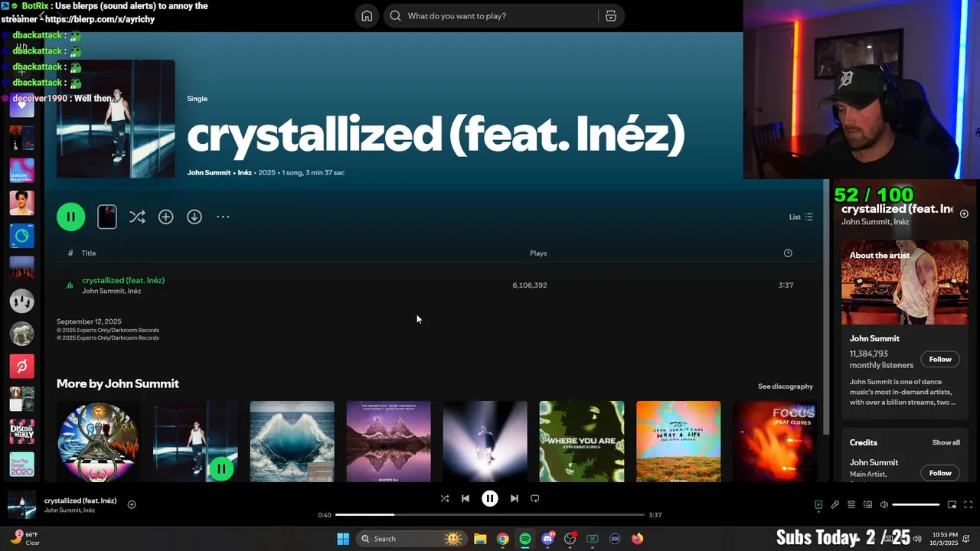The width and height of the screenshot is (980, 551).
Task: Pause playback in bottom player bar
Action: tap(490, 498)
